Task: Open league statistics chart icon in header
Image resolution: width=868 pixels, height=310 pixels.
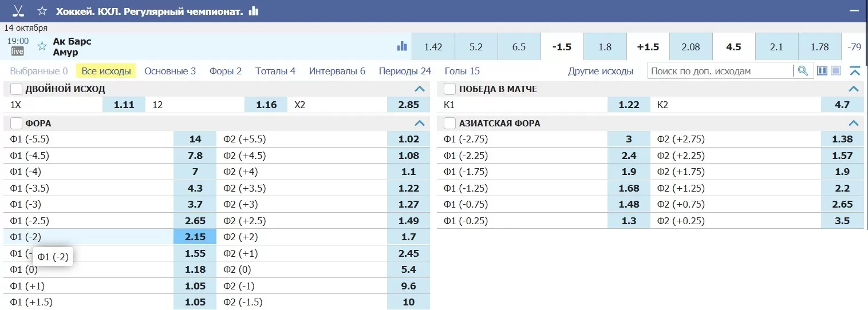Action: (x=254, y=11)
